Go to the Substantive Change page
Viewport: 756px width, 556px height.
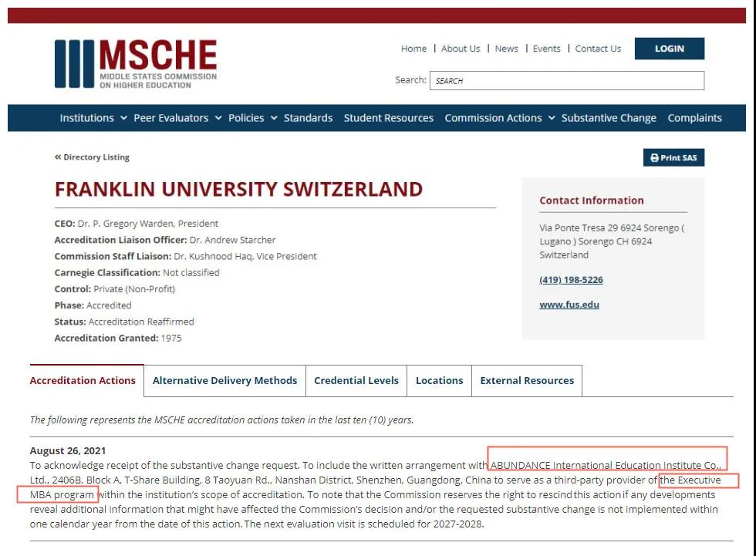tap(609, 118)
